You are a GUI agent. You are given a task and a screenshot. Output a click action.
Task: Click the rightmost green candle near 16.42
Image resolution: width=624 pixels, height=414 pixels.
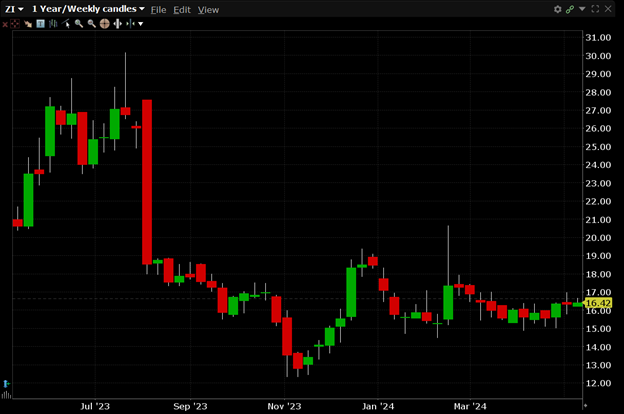577,305
